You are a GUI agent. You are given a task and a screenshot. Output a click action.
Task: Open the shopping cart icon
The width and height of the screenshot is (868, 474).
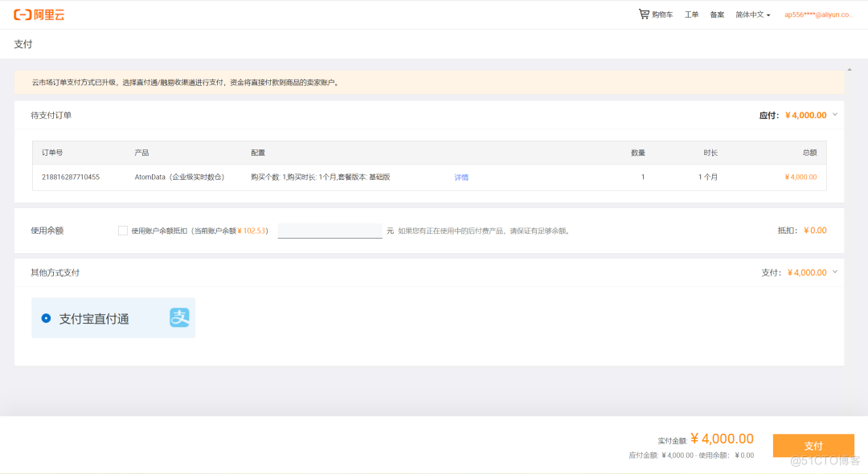[x=643, y=14]
